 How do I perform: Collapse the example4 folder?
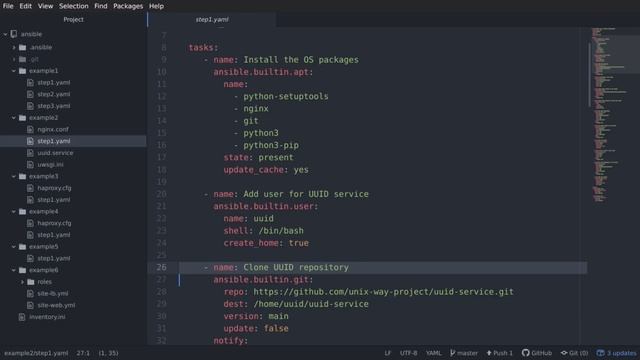(x=14, y=212)
